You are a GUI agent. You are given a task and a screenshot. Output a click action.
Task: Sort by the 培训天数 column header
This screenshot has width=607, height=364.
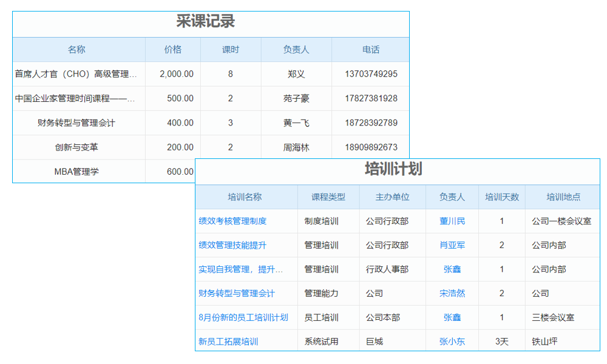pos(501,197)
